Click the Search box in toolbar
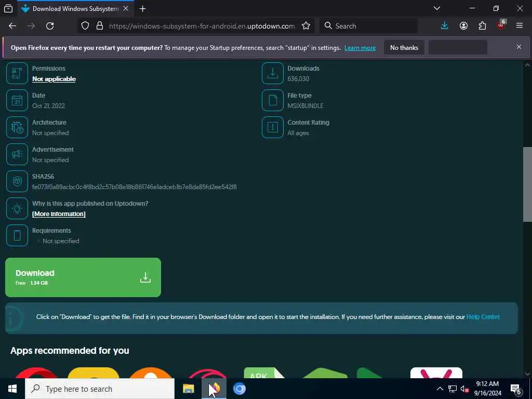Viewport: 532px width, 399px height. (x=368, y=26)
